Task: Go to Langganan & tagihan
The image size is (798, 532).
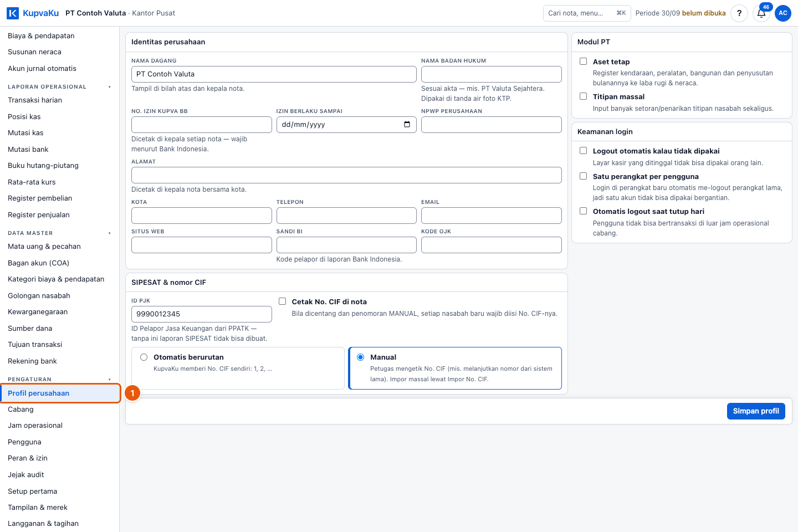Action: tap(59, 524)
